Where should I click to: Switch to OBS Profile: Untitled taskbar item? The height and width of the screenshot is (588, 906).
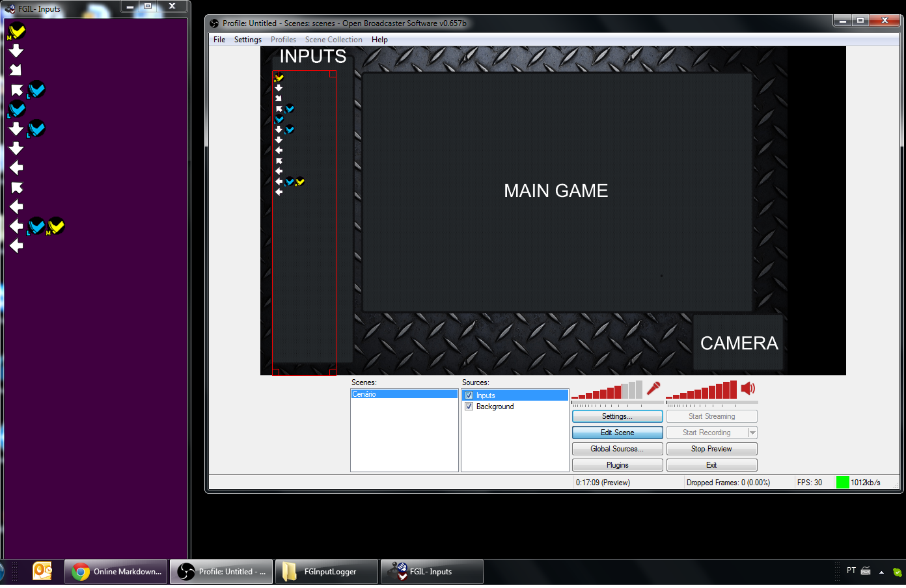221,572
